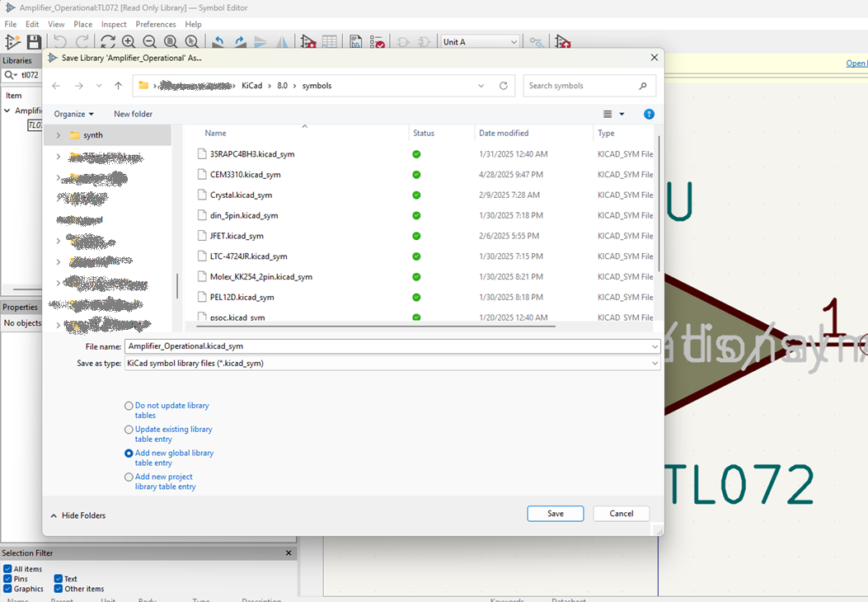The height and width of the screenshot is (602, 868).
Task: Open the Organize dropdown menu
Action: click(73, 114)
